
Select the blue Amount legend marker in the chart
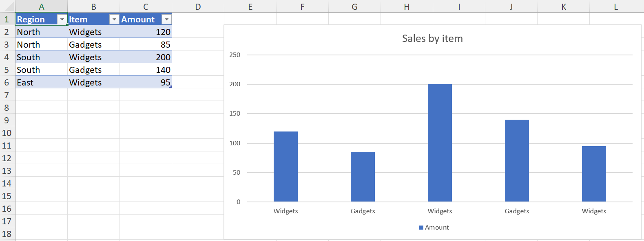click(421, 228)
